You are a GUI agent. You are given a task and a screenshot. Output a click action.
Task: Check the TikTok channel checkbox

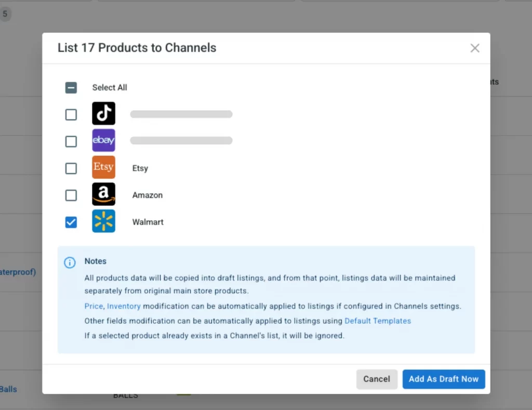pyautogui.click(x=71, y=115)
